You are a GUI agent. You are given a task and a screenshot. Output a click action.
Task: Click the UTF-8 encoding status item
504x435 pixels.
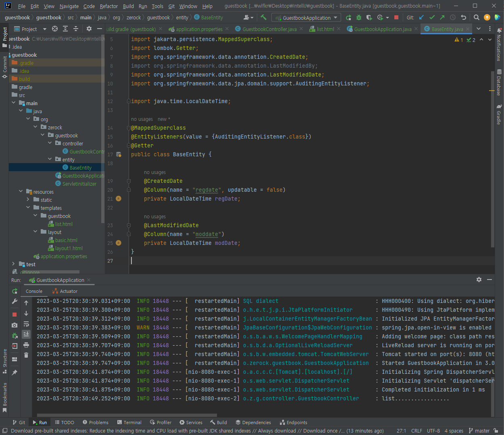point(433,431)
